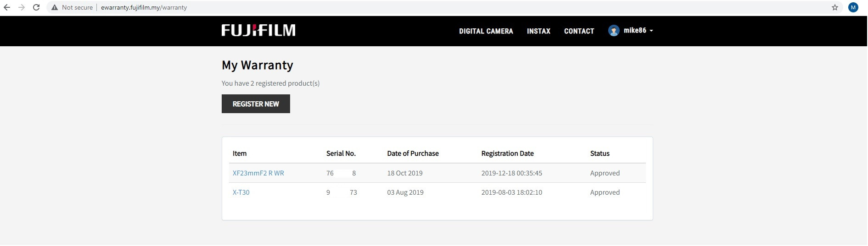Click the Item column header
Image resolution: width=868 pixels, height=246 pixels.
240,153
